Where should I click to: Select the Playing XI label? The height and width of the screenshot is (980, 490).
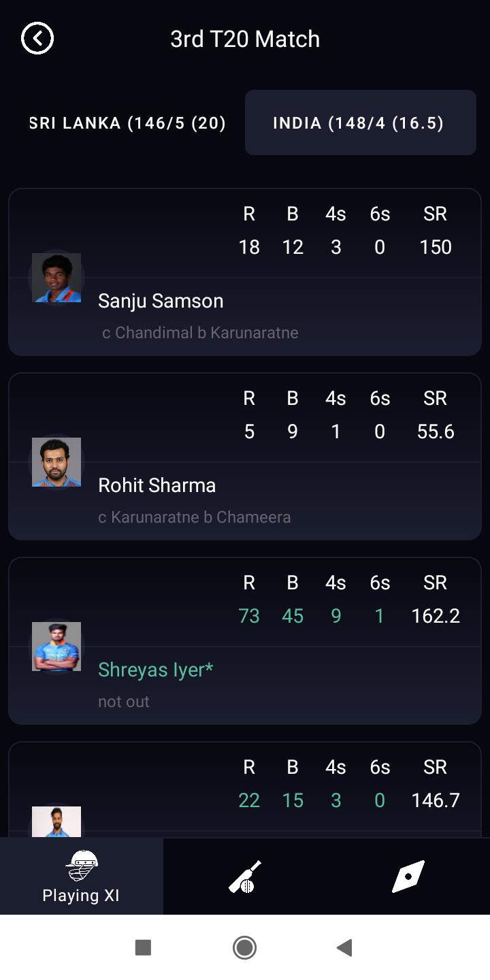point(81,896)
